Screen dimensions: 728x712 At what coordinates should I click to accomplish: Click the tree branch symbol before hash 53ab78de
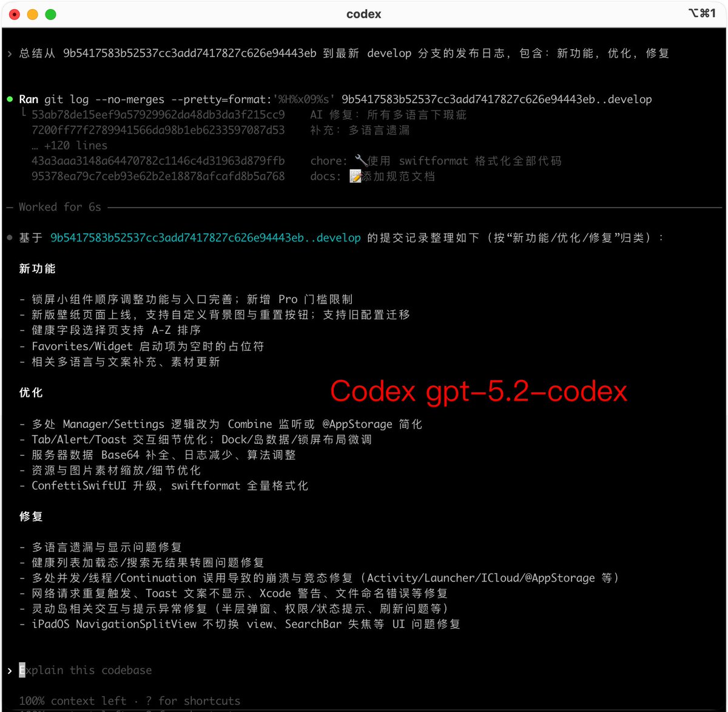(23, 114)
